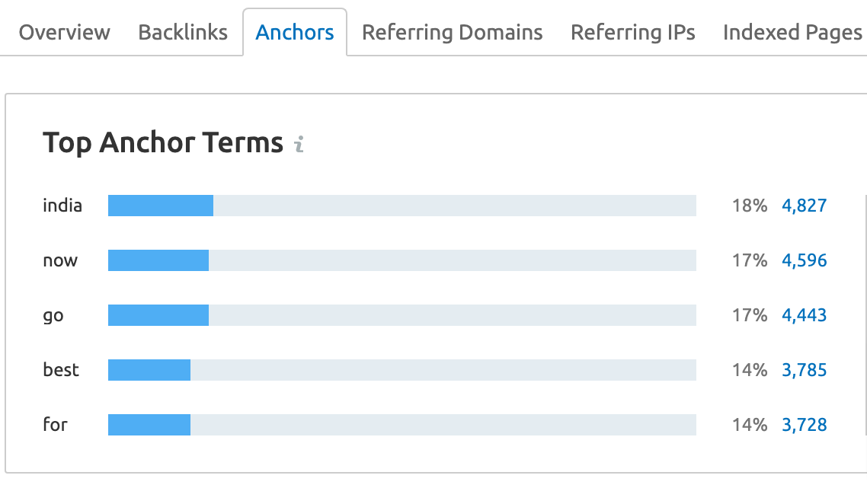This screenshot has width=867, height=504.
Task: Click the 18% value next to india
Action: (750, 205)
